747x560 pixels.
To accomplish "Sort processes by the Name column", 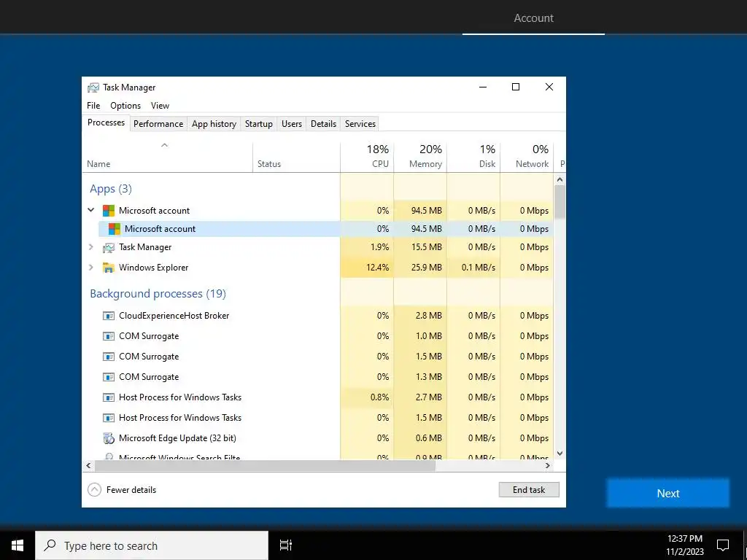I will point(167,157).
